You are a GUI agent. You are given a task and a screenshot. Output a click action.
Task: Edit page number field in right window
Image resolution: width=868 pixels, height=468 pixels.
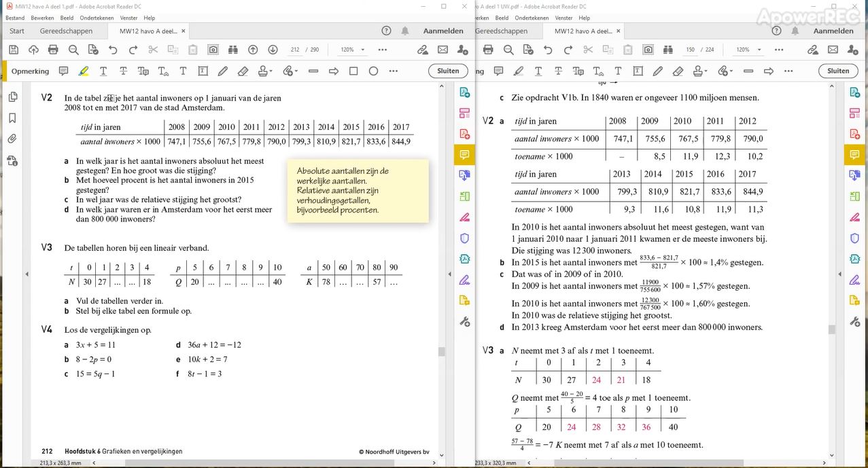pyautogui.click(x=690, y=50)
